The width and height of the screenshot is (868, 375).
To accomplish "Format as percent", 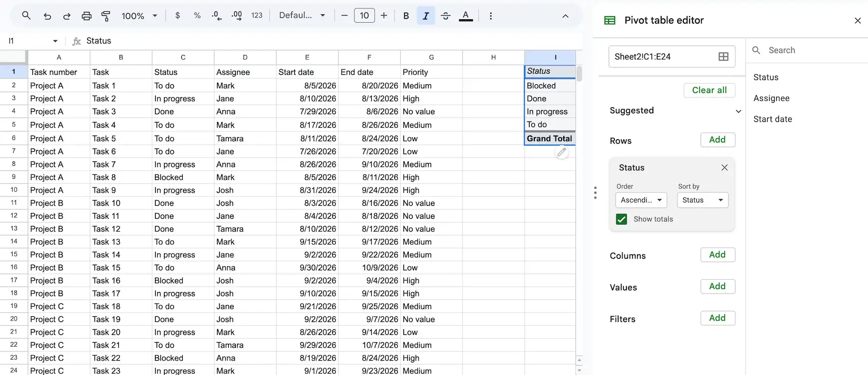I will click(197, 15).
